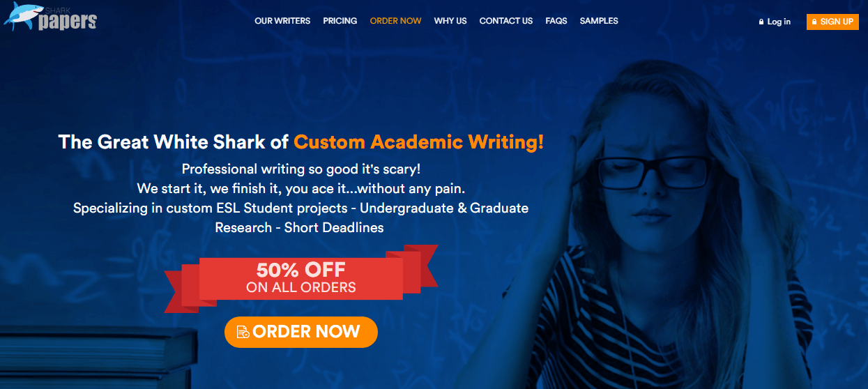Click the padlock icon beside Log in
Screen dimensions: 868x389
coord(761,22)
